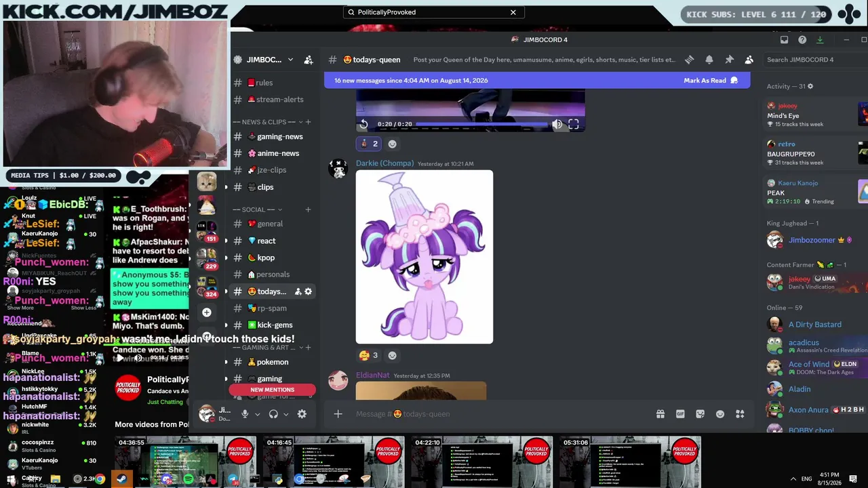Toggle headphone deafen in user panel
868x488 pixels.
273,414
